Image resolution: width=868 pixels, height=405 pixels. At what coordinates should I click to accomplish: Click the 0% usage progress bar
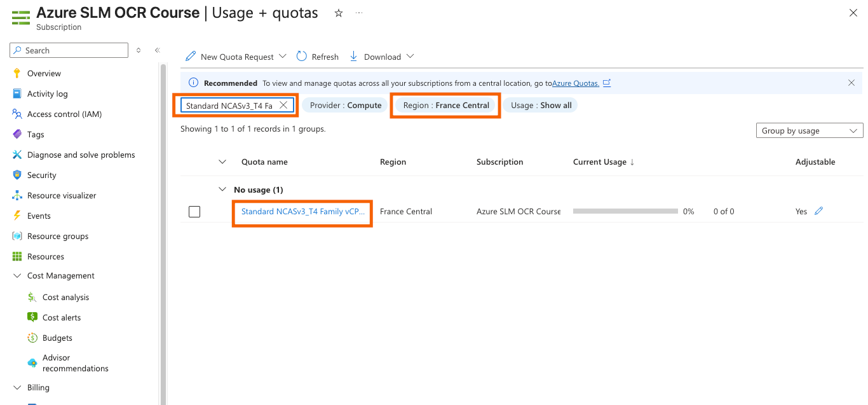tap(625, 211)
